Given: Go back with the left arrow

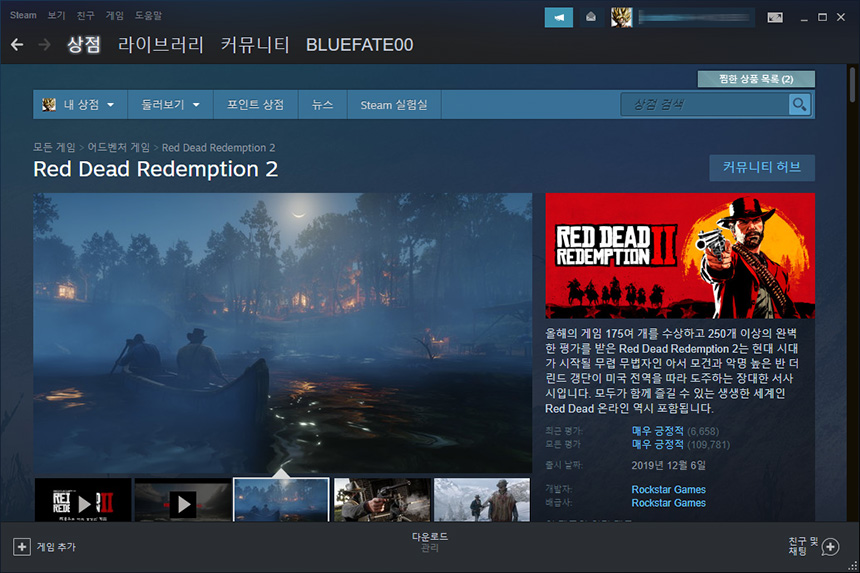Looking at the screenshot, I should click(x=17, y=45).
